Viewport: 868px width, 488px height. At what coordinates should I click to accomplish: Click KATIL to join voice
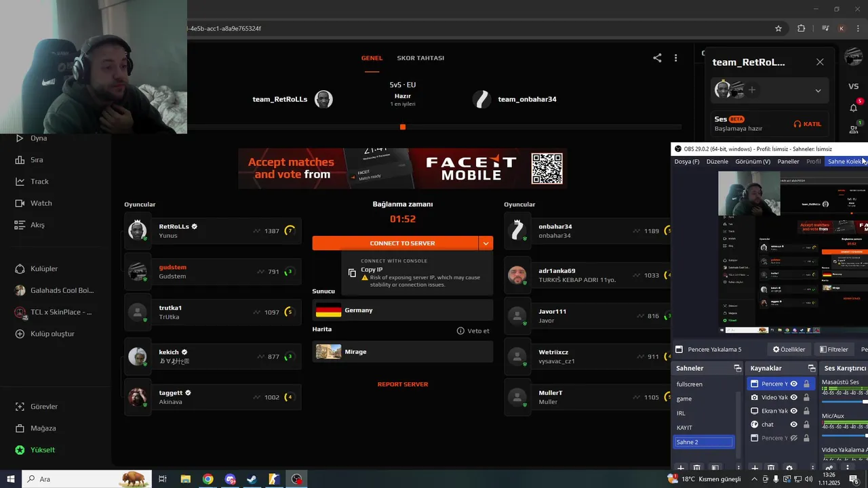[x=808, y=124]
